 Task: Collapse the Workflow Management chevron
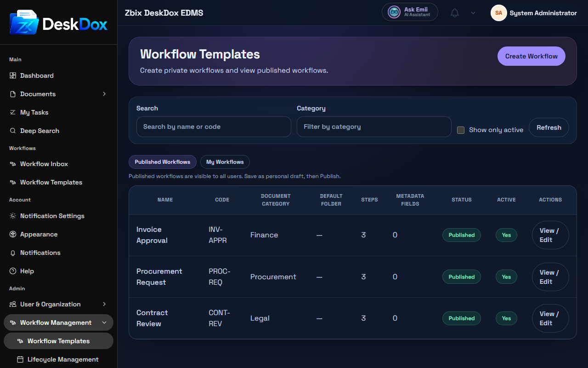pos(104,322)
